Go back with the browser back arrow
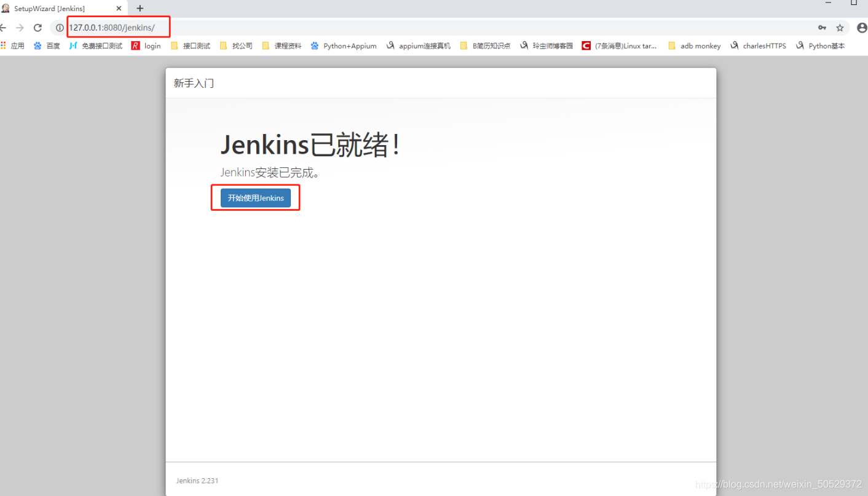This screenshot has height=496, width=868. click(x=3, y=28)
